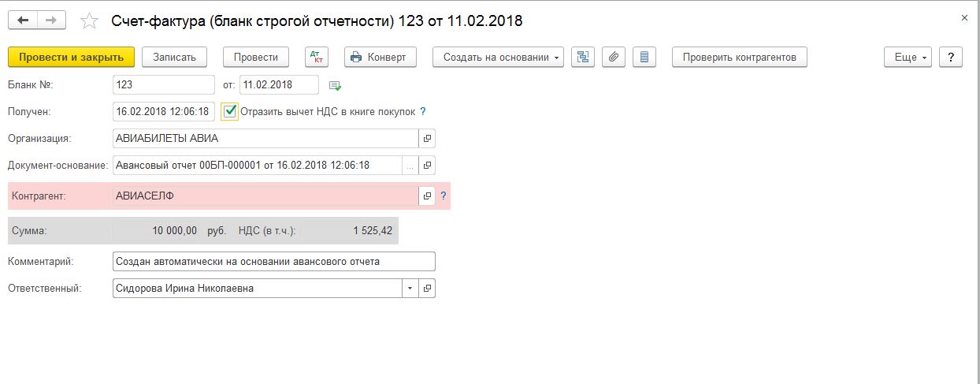Click the help '?' button in toolbar
Image resolution: width=980 pixels, height=384 pixels.
tap(951, 57)
